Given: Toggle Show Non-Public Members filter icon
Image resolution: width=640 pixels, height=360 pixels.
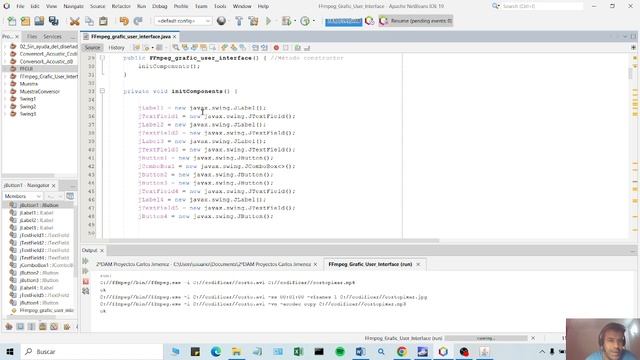Looking at the screenshot, I should pyautogui.click(x=42, y=327).
